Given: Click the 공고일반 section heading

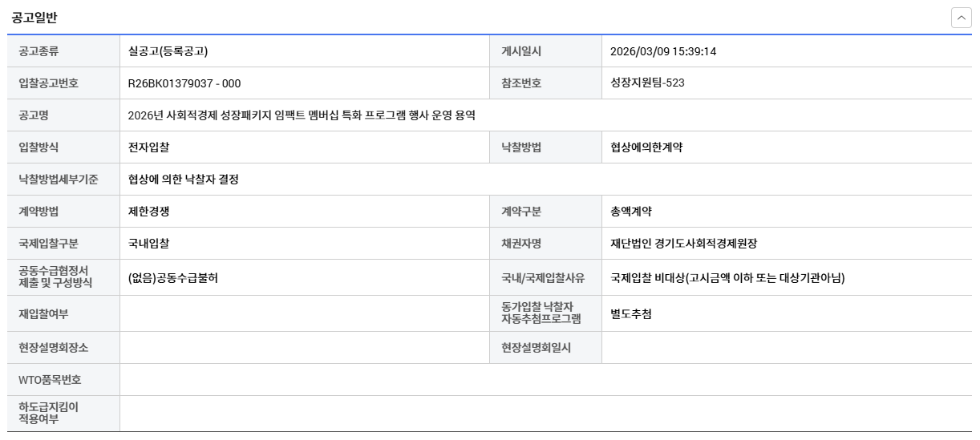Looking at the screenshot, I should (x=34, y=18).
